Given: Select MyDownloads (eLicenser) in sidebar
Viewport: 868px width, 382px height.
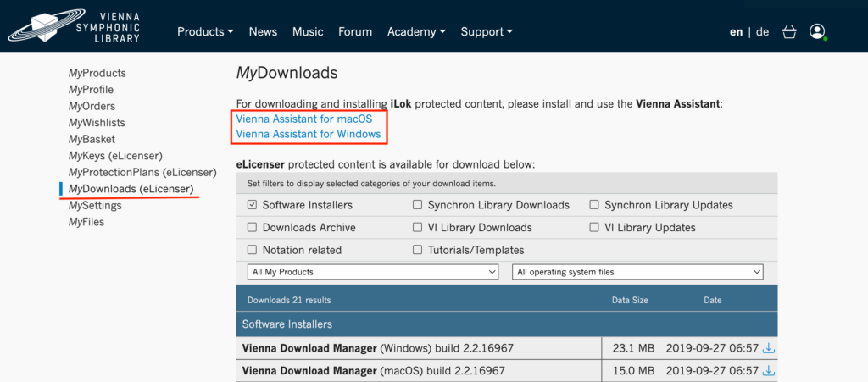Looking at the screenshot, I should point(131,189).
